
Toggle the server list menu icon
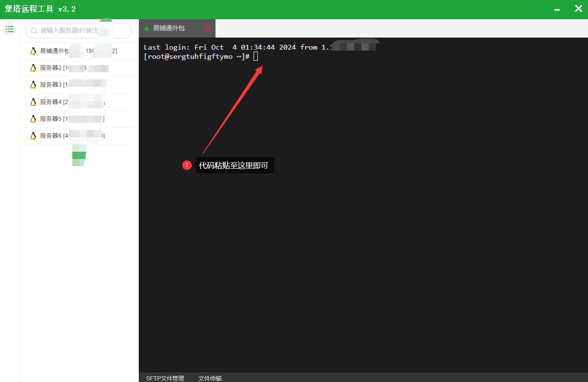(x=9, y=29)
